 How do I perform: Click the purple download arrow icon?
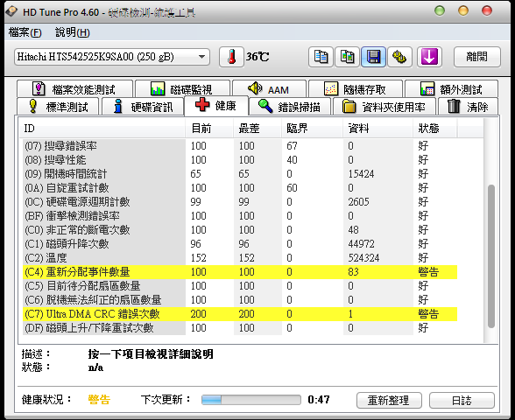pos(429,57)
